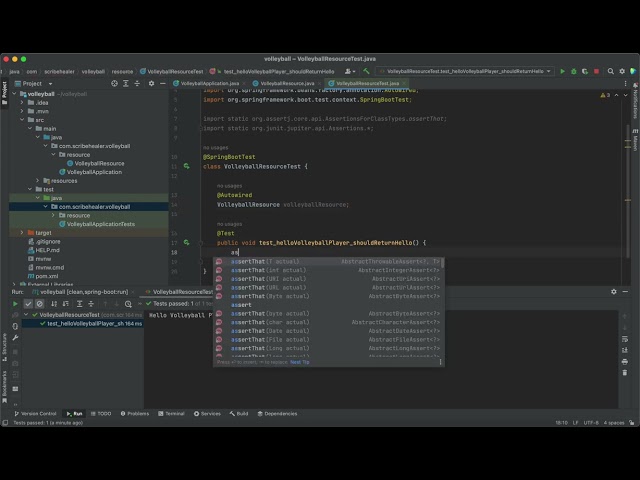Jump to next highlighted error arrow
The height and width of the screenshot is (480, 640).
click(626, 95)
